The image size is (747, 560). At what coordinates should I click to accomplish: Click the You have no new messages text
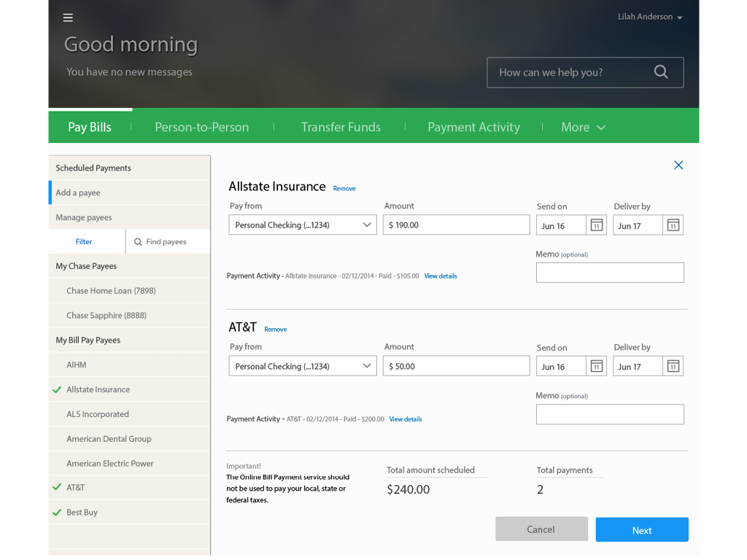coord(129,72)
